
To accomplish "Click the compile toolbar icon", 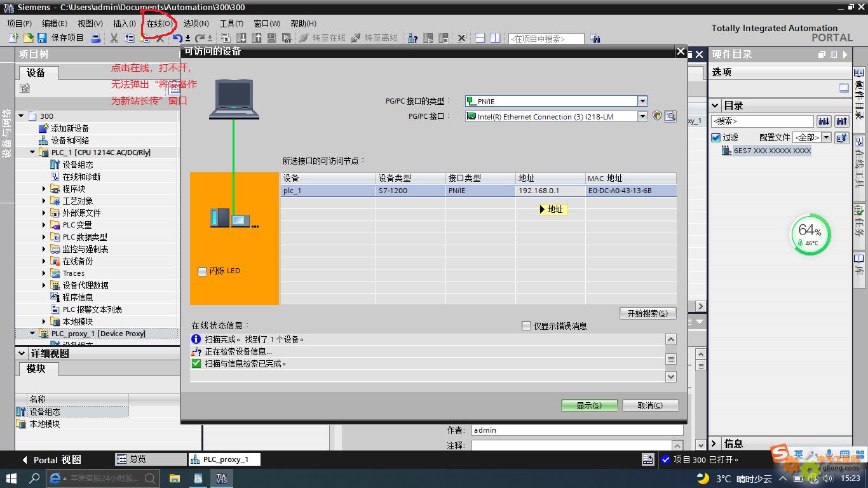I will pos(226,38).
